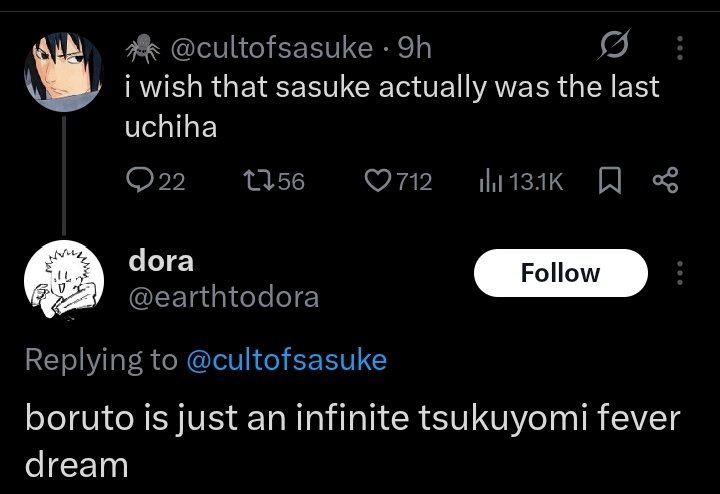This screenshot has width=720, height=494.
Task: Open dora's profile via display name
Action: (161, 261)
